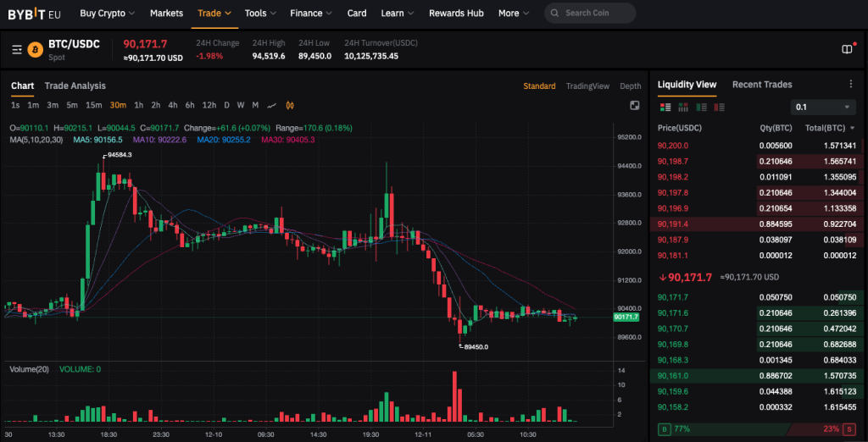The height and width of the screenshot is (442, 868).
Task: Select the candlestick chart style icon
Action: click(290, 106)
